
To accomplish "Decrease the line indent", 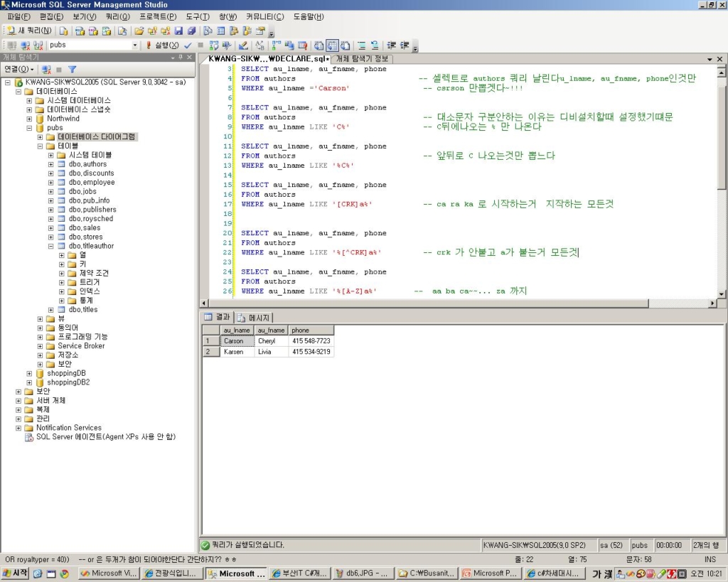I will (x=392, y=45).
